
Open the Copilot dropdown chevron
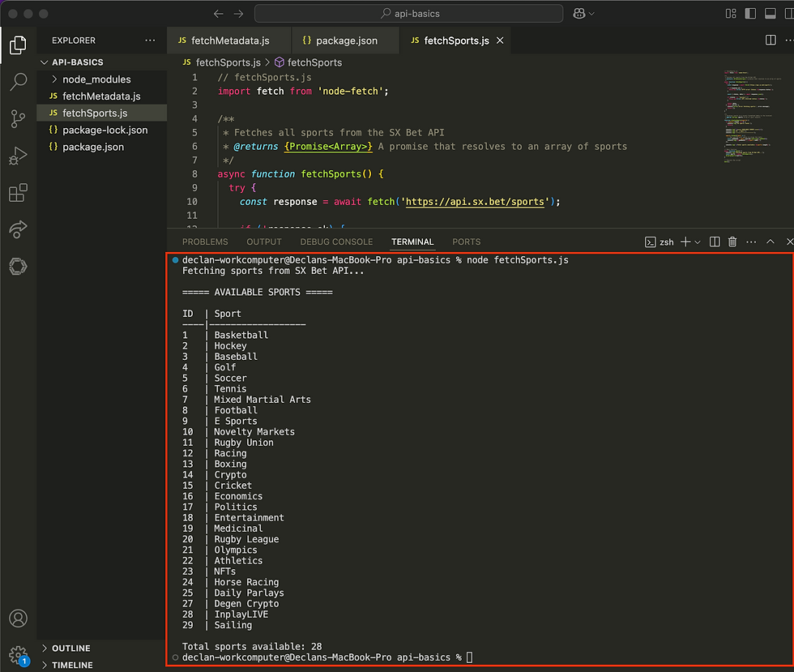pos(591,15)
